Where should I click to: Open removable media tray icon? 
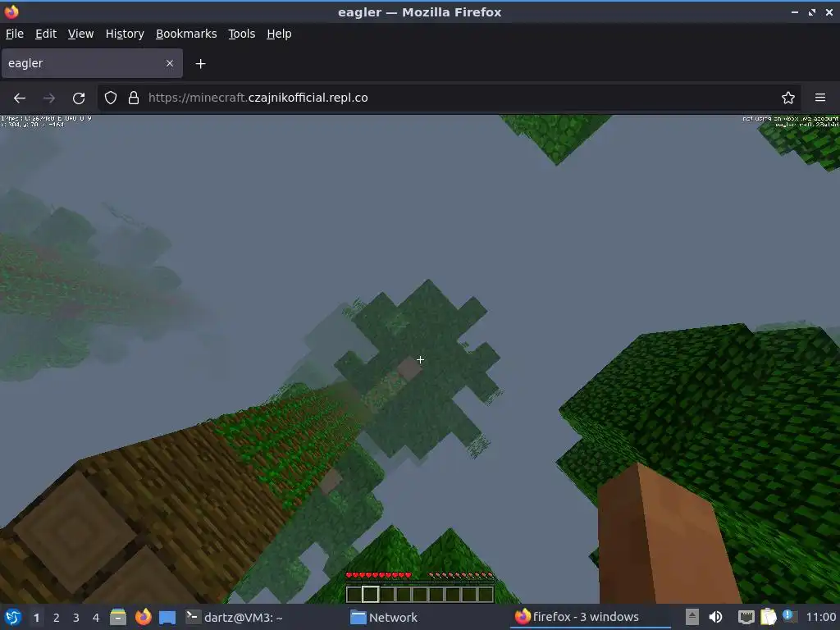[692, 617]
